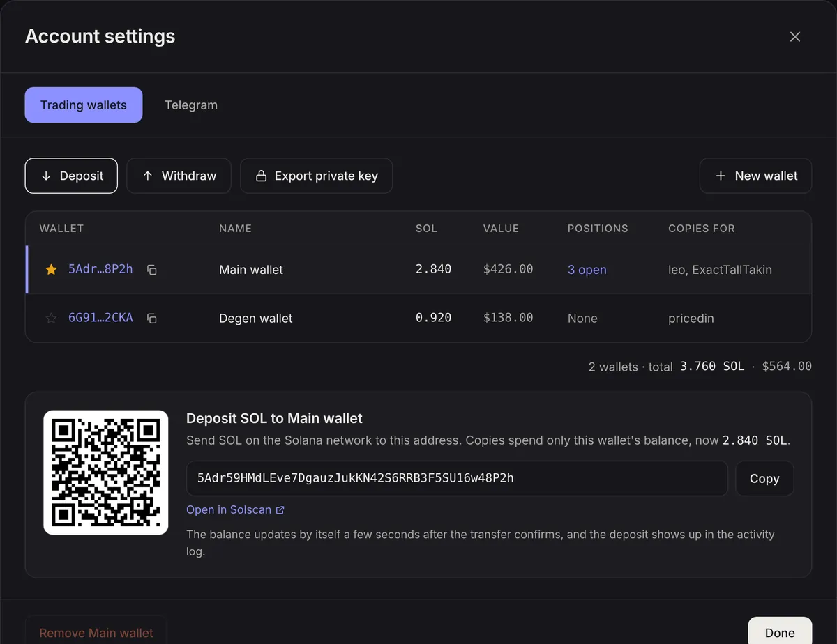The width and height of the screenshot is (837, 644).
Task: Click the WALLET column header
Action: coord(61,229)
